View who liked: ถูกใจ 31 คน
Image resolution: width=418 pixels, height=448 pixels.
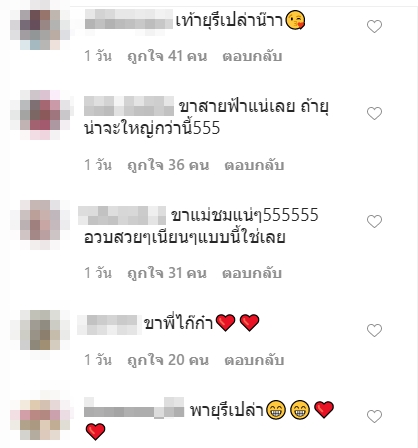[167, 273]
